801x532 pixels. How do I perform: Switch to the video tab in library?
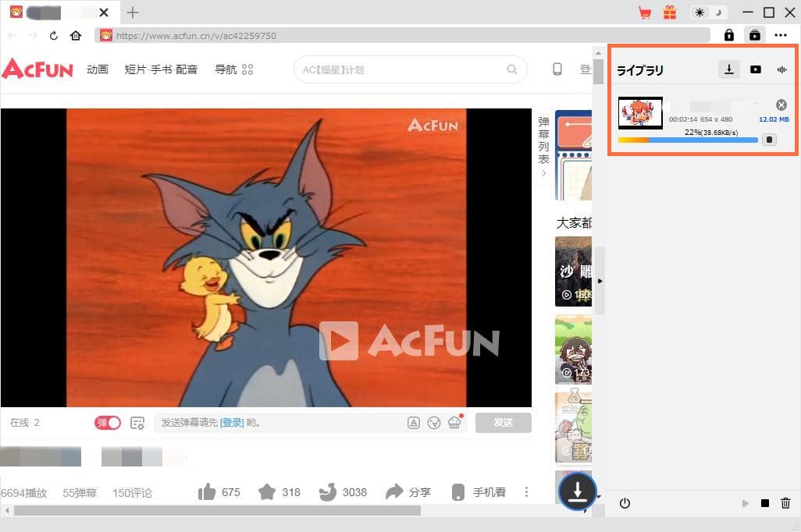tap(755, 69)
